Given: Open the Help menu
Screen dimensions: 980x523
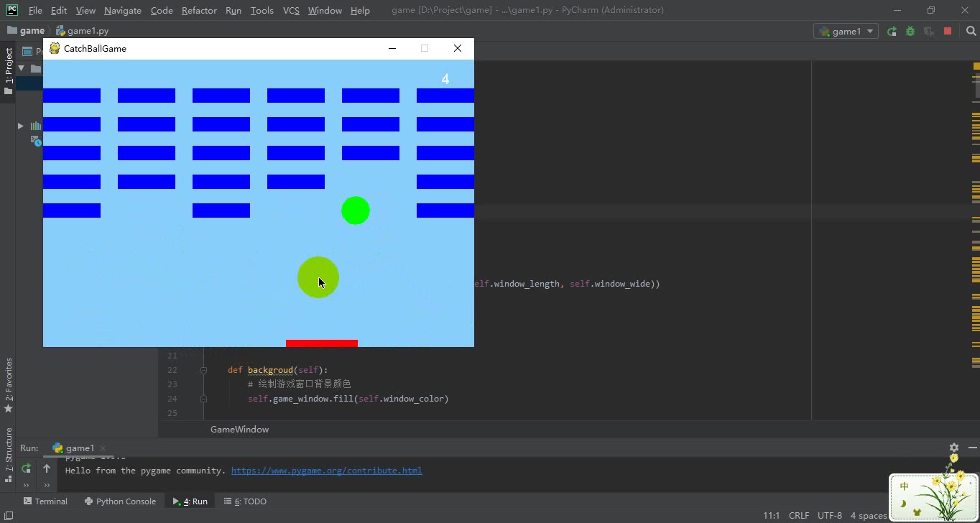Looking at the screenshot, I should pos(360,10).
